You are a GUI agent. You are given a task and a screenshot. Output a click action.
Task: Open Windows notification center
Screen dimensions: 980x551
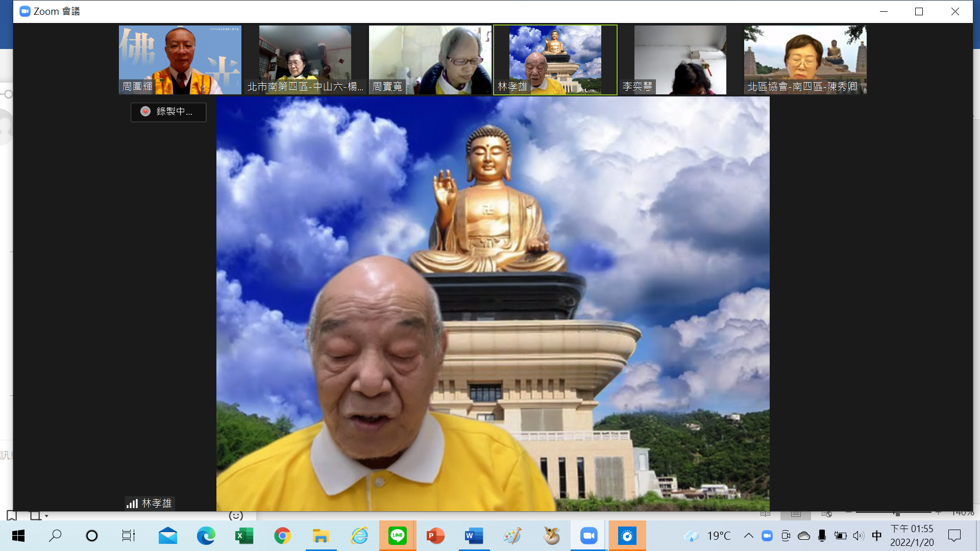tap(954, 536)
